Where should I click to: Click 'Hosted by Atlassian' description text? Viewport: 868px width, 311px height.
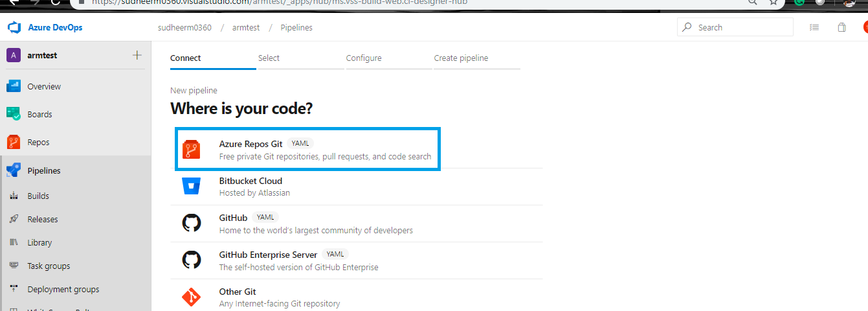point(254,193)
